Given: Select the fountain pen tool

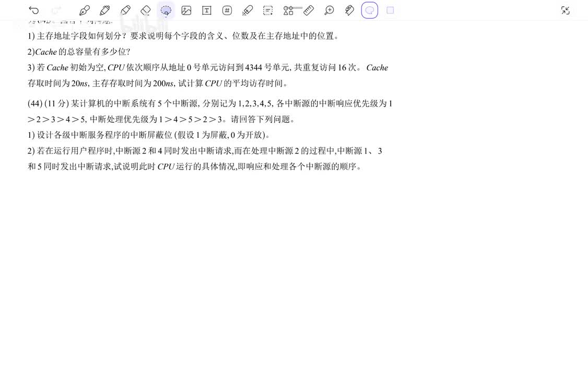Looking at the screenshot, I should [85, 10].
